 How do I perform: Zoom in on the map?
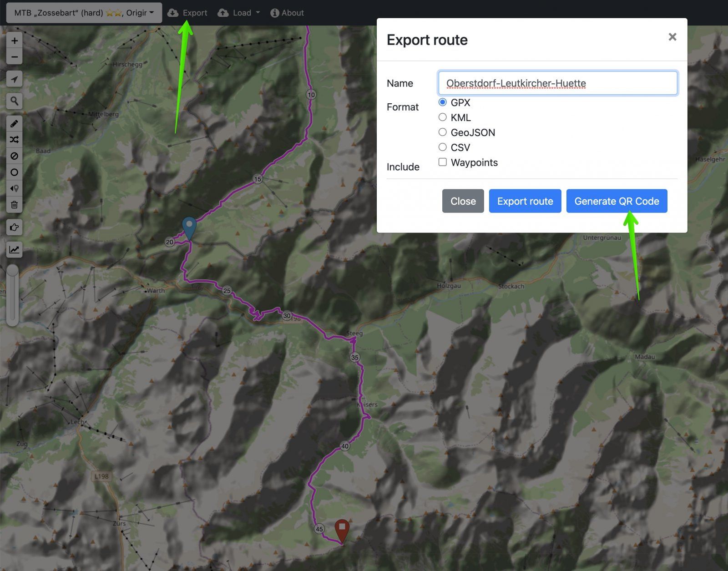pyautogui.click(x=14, y=40)
